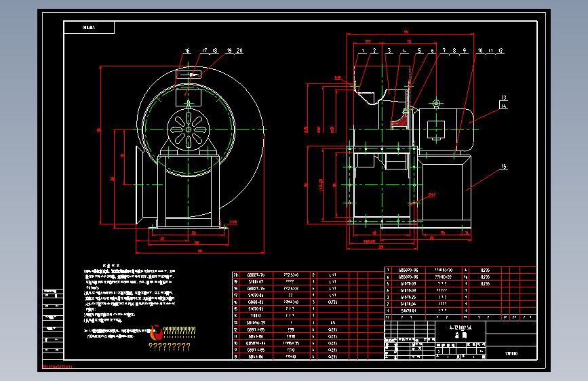Select the Q235 cell in parts list row 5

tap(485, 284)
